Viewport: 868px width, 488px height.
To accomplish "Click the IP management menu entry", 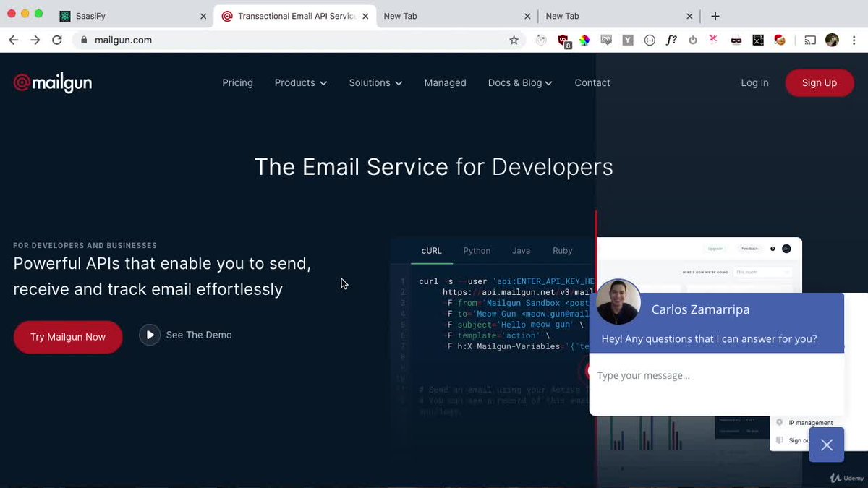I will point(810,423).
